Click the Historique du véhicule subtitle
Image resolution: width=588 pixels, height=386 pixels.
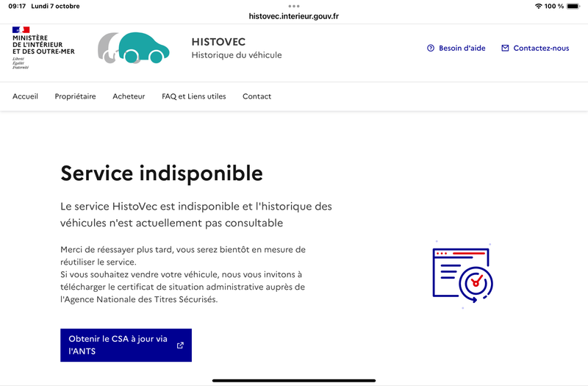point(237,55)
